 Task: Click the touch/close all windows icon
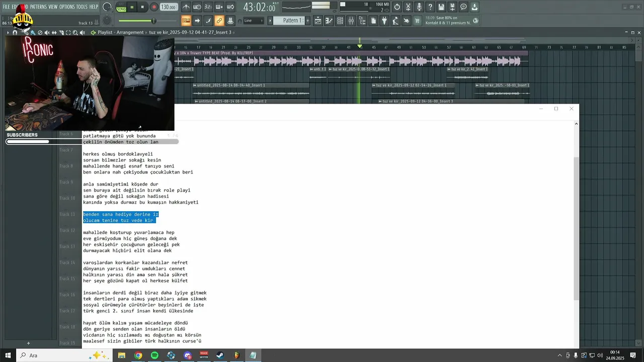pyautogui.click(x=407, y=21)
